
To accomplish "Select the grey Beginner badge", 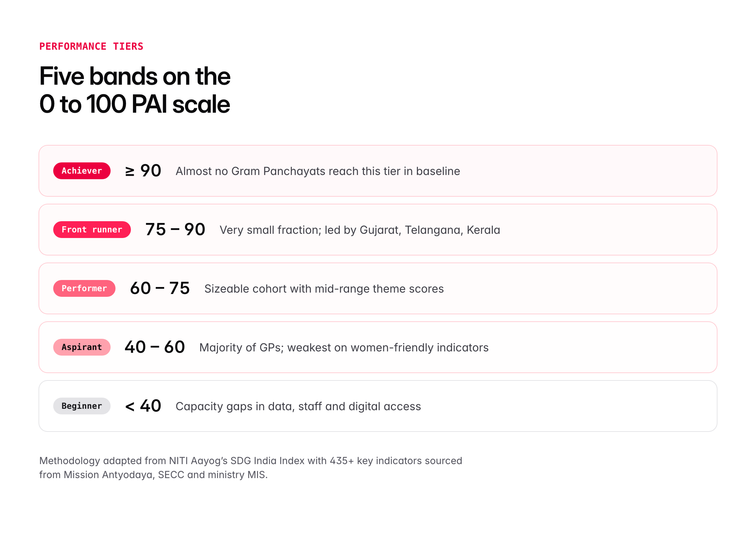I will (x=82, y=406).
